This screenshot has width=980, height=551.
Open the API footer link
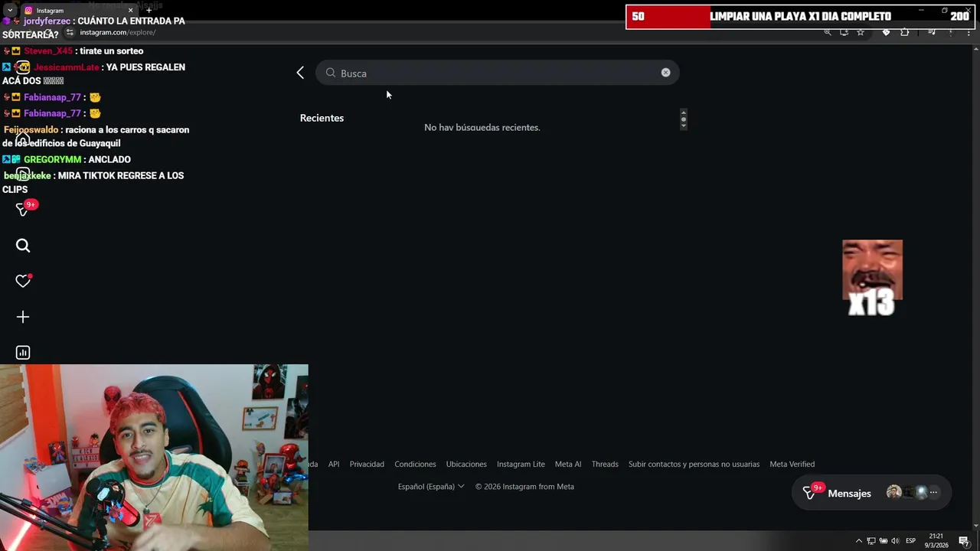coord(334,465)
